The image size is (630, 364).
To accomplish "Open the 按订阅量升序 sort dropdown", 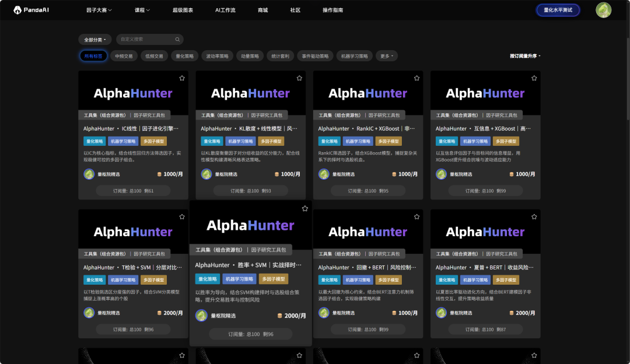I will [525, 56].
